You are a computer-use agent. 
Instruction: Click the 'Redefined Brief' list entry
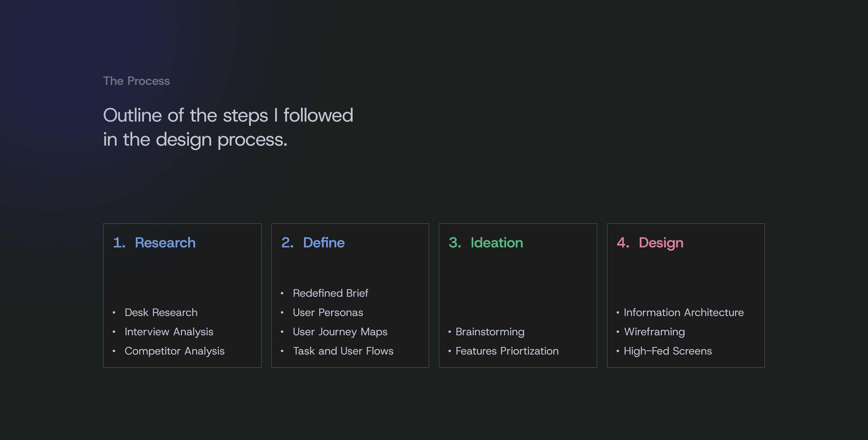[330, 293]
